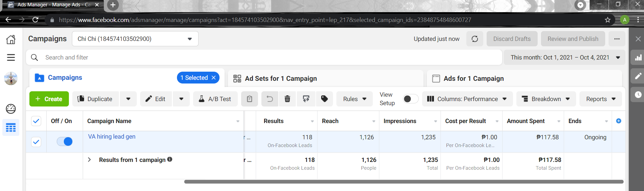Toggle the View Setup switch
Image resolution: width=644 pixels, height=191 pixels.
pyautogui.click(x=410, y=99)
